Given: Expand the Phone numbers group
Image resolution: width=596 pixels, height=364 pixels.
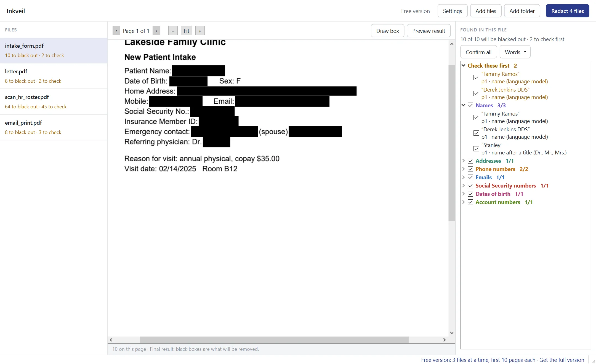Looking at the screenshot, I should click(x=464, y=169).
